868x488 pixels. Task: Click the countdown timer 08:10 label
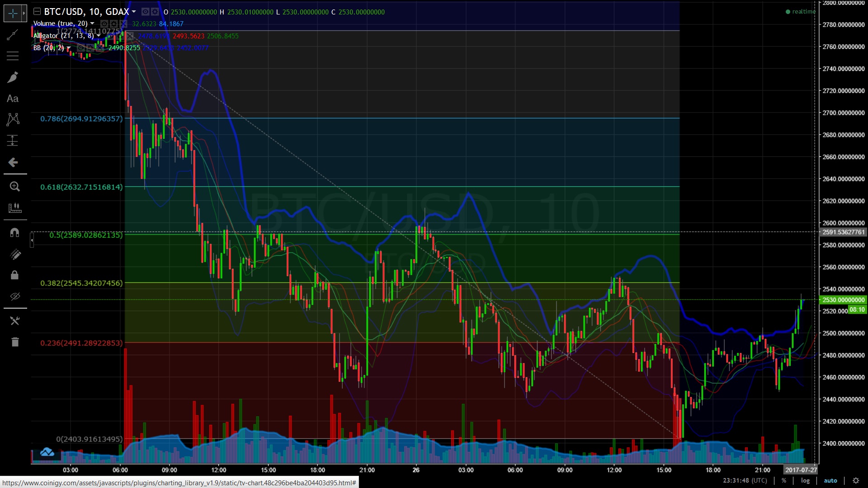pos(857,310)
